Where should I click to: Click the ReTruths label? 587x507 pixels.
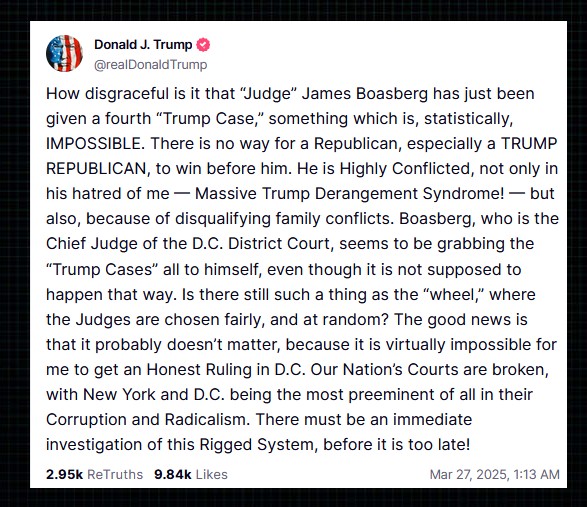[x=115, y=474]
